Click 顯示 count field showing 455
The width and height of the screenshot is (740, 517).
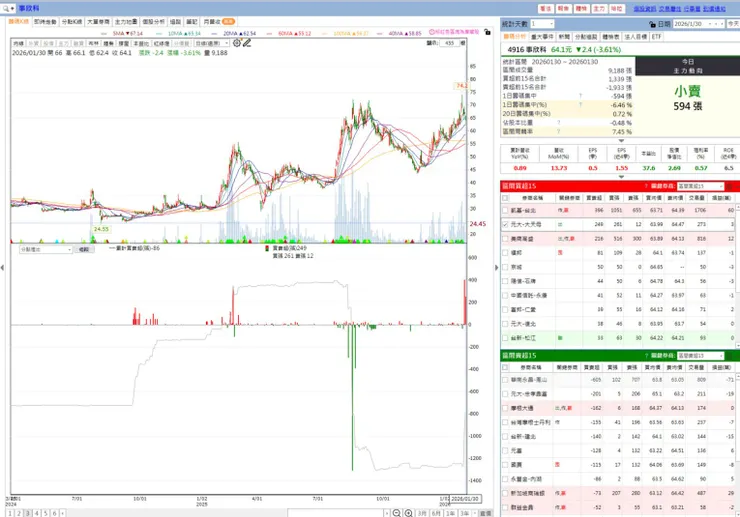tap(449, 43)
